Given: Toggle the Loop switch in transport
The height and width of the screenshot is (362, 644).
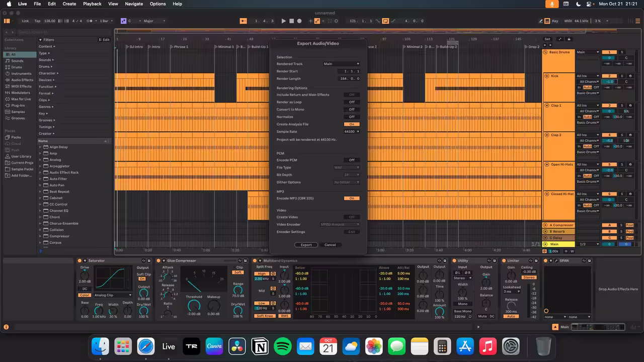Looking at the screenshot, I should click(x=385, y=21).
